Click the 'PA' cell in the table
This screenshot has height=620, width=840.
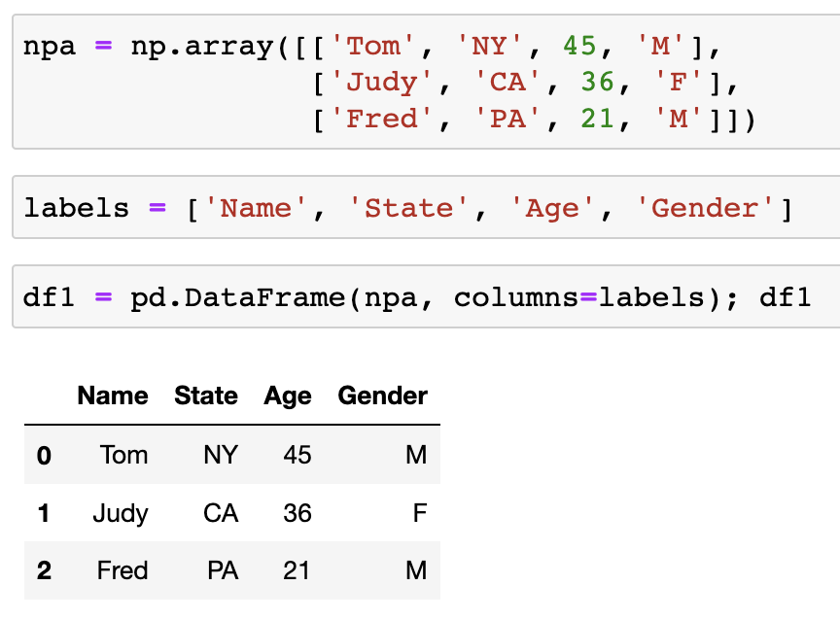223,570
